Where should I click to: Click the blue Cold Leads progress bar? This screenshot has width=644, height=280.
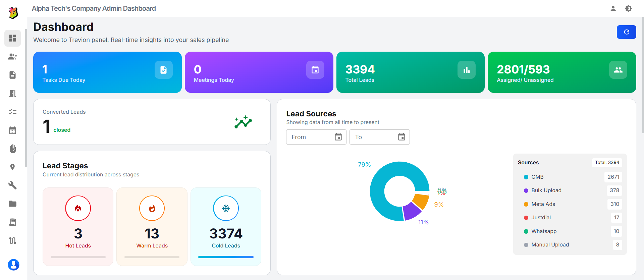(226, 257)
